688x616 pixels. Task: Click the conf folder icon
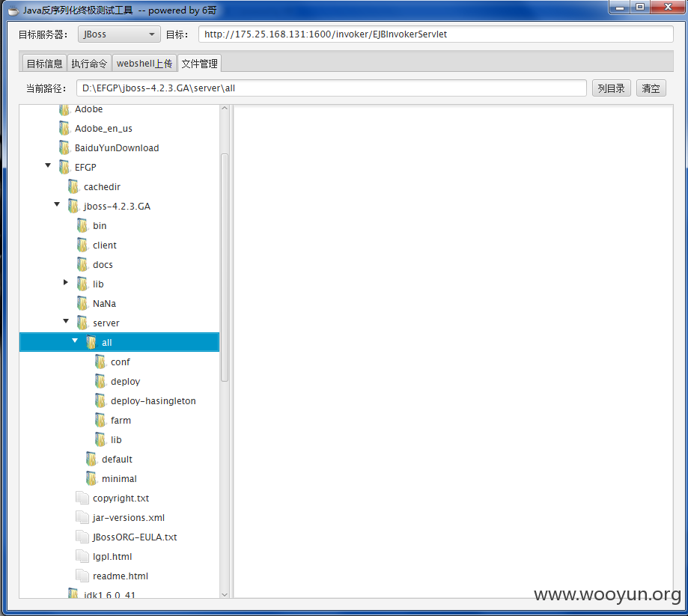(100, 362)
